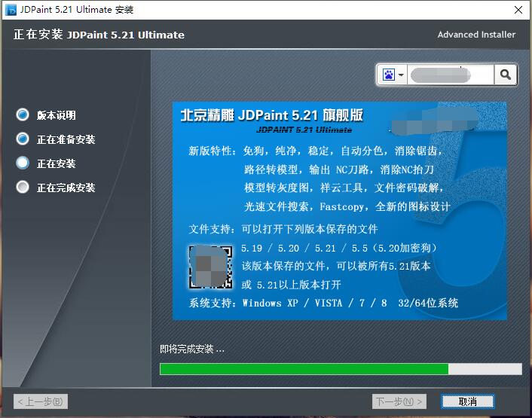Focus the search text field

pyautogui.click(x=450, y=75)
